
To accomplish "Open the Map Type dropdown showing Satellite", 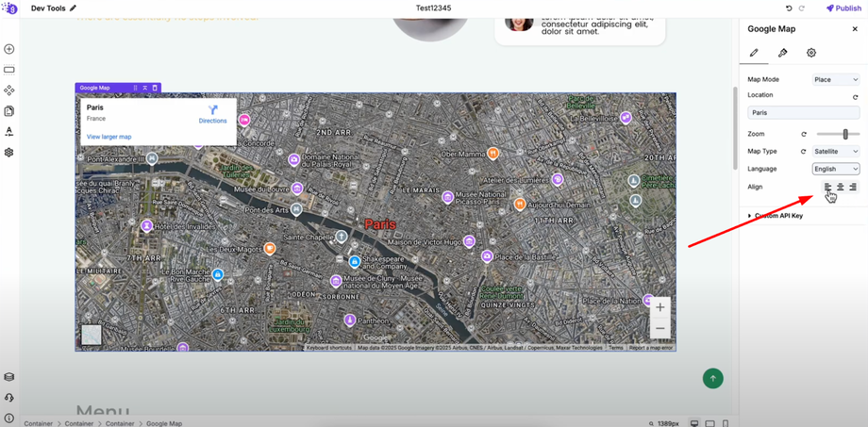I will point(836,152).
